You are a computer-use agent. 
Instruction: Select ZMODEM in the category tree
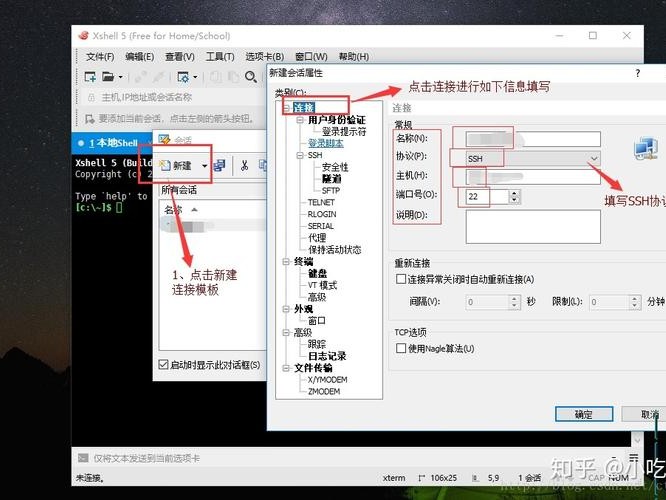click(x=324, y=391)
